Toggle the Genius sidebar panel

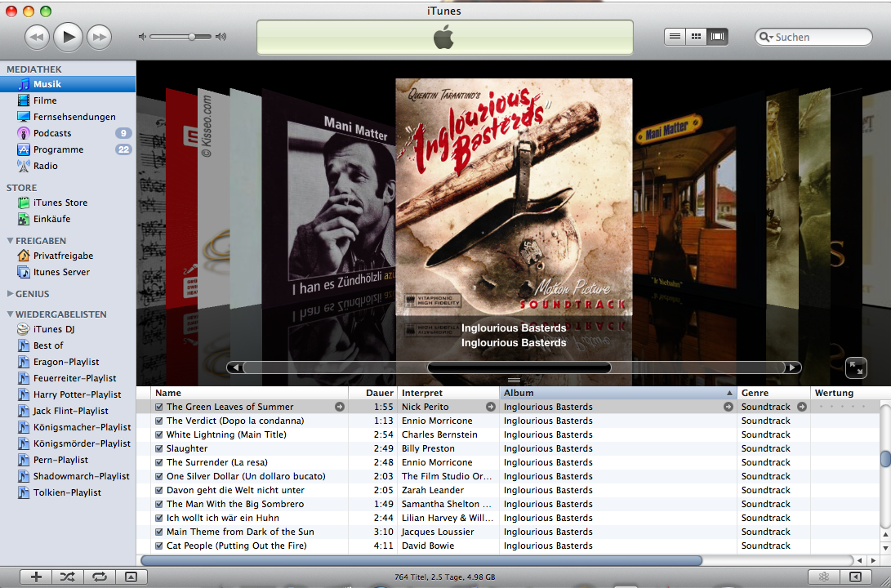point(855,577)
